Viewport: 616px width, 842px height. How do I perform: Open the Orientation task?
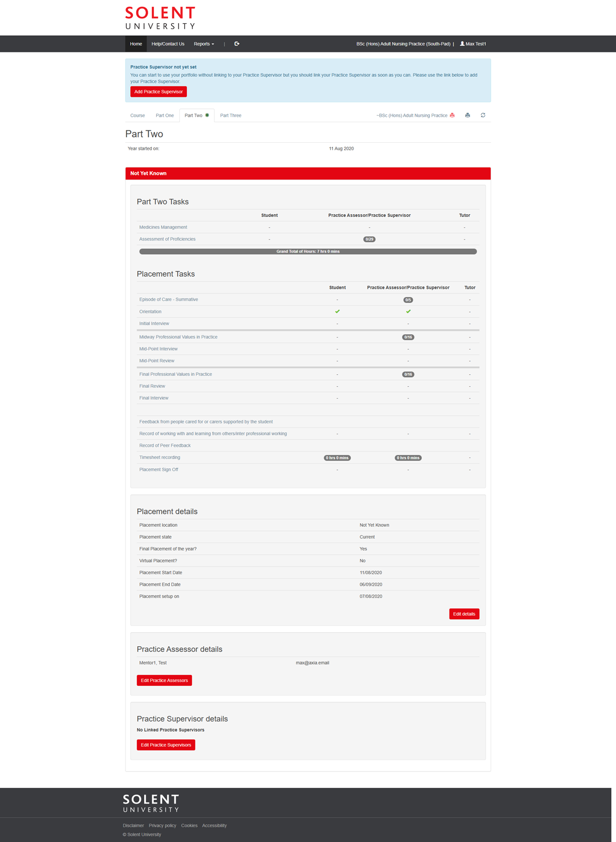click(x=150, y=311)
